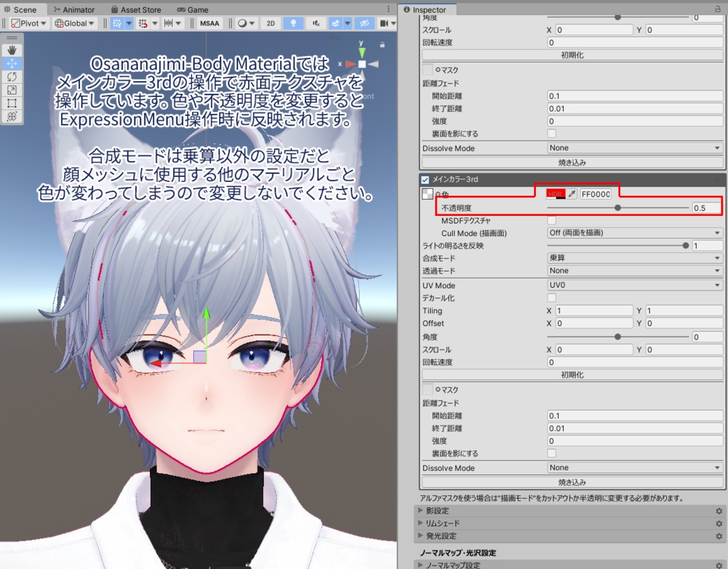Toggle grid visibility icon in Scene toolbar
The image size is (728, 569).
click(117, 23)
